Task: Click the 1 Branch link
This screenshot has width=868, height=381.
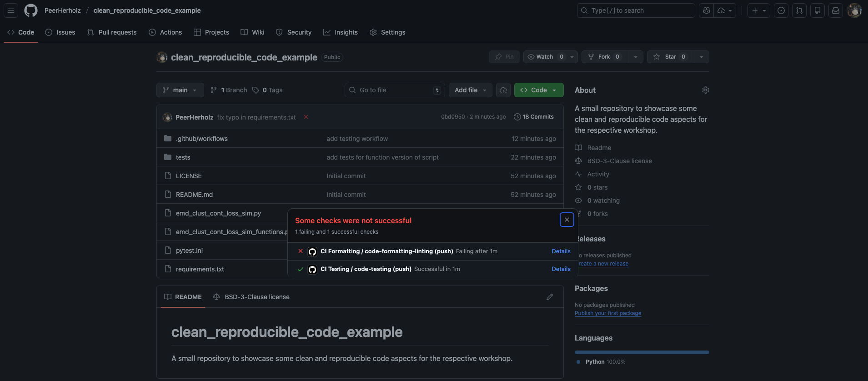Action: 229,90
